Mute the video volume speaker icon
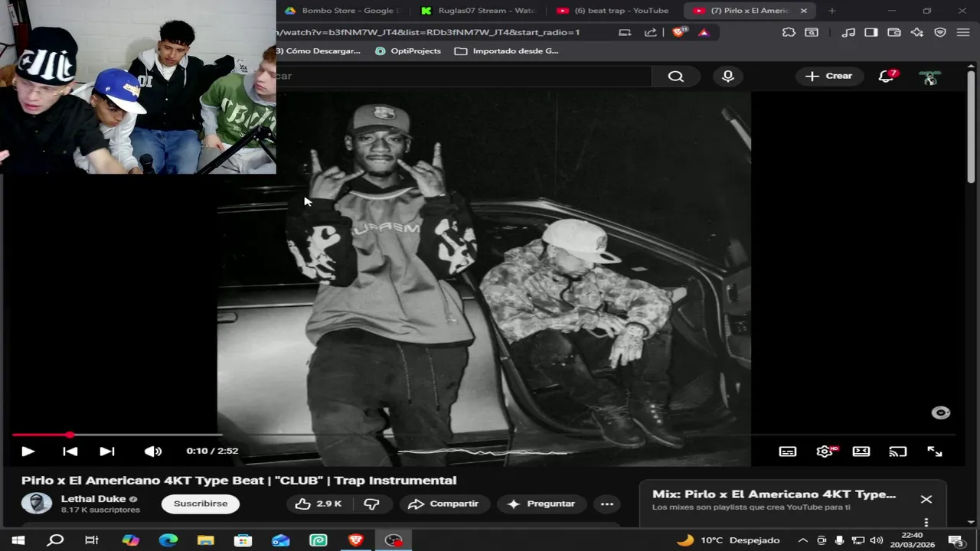The height and width of the screenshot is (551, 980). pos(153,452)
